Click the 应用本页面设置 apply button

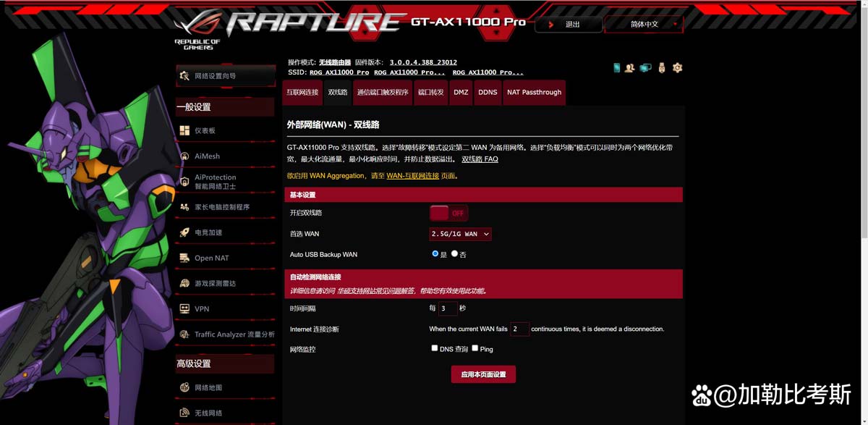coord(483,374)
